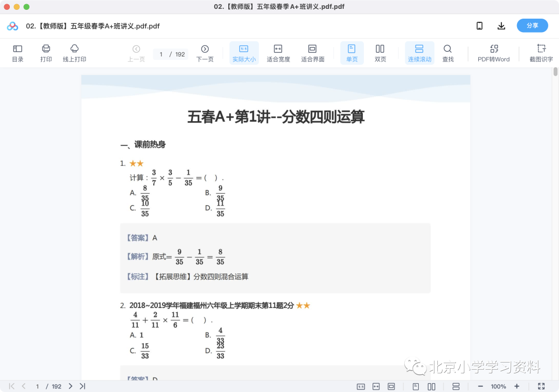Select 适合宽度 fit width view
Image resolution: width=559 pixels, height=392 pixels.
(x=278, y=53)
